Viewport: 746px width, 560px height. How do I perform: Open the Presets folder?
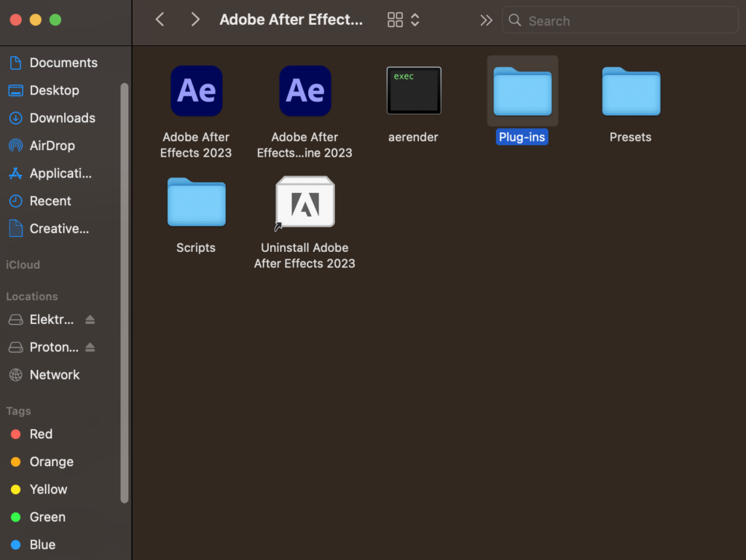click(x=630, y=92)
